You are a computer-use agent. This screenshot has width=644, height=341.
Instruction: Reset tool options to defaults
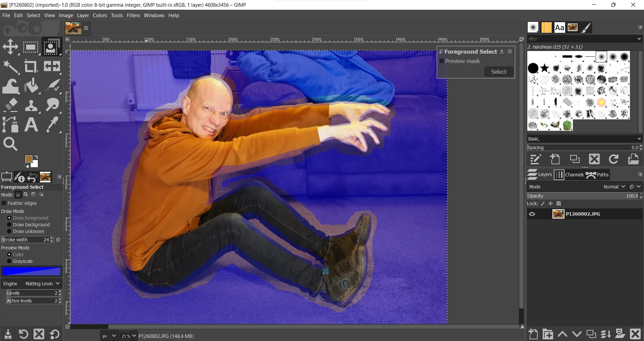(54, 334)
